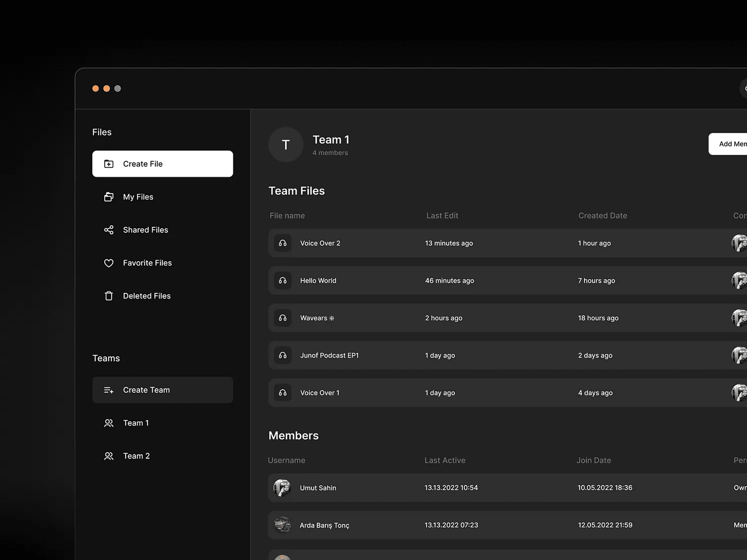The width and height of the screenshot is (747, 560).
Task: Click the Team 1 title heading
Action: pyautogui.click(x=331, y=140)
